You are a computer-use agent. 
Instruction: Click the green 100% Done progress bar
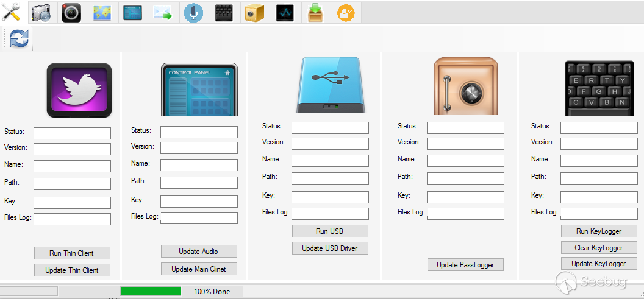tap(151, 291)
